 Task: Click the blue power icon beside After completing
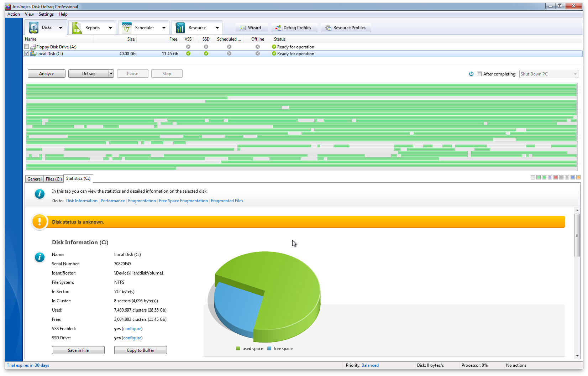point(471,74)
